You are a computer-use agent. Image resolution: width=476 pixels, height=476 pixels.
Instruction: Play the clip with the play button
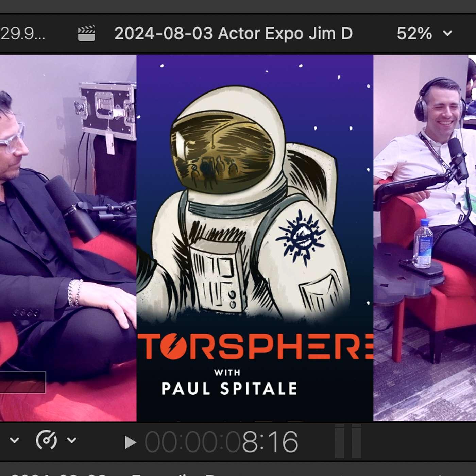tap(130, 442)
